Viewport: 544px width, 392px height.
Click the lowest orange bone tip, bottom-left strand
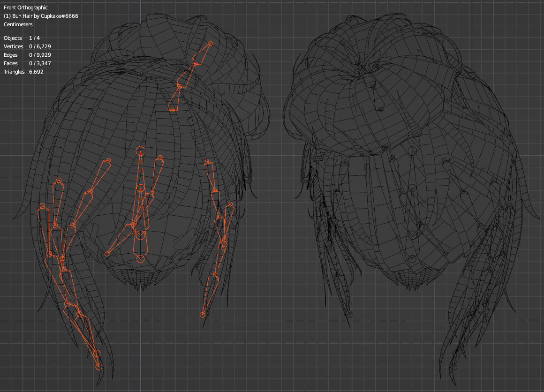(x=98, y=367)
